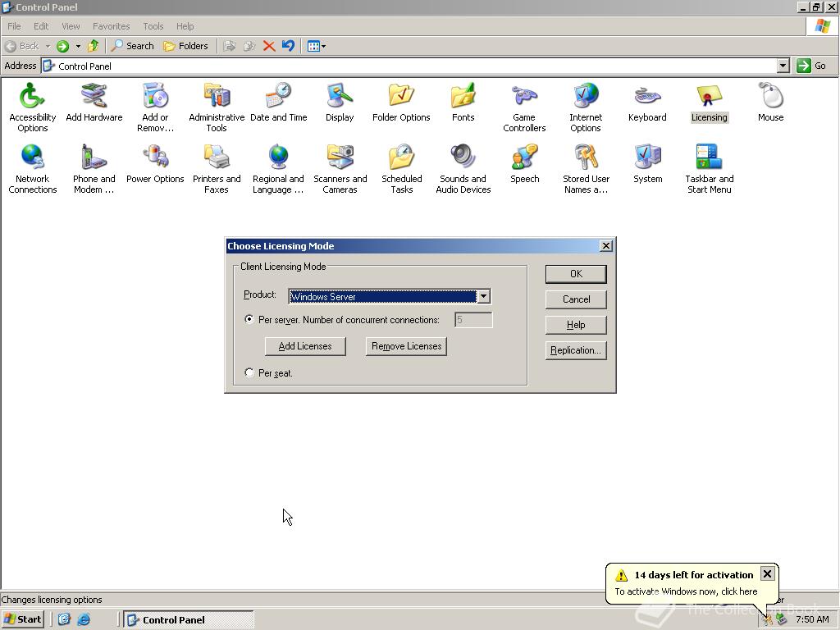Screen dimensions: 840x630
Task: Confirm licensing dialog with OK
Action: (x=576, y=274)
